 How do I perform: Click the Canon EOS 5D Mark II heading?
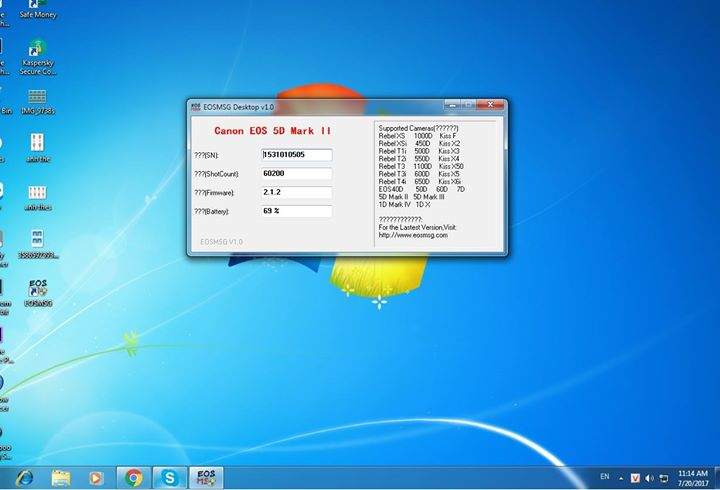[273, 131]
